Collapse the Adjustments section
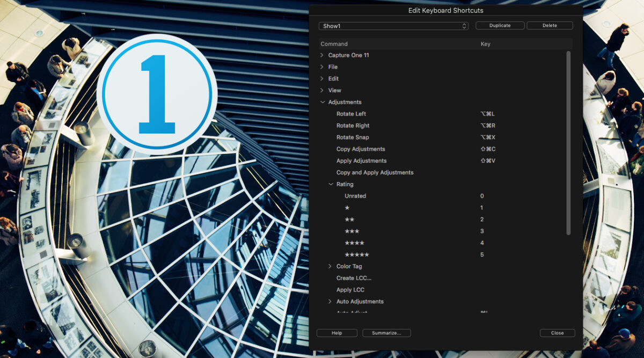This screenshot has width=644, height=358. (321, 102)
